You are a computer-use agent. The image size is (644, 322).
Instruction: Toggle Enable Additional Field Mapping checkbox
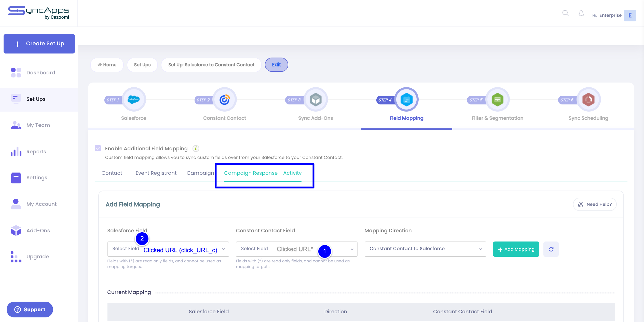pos(98,149)
